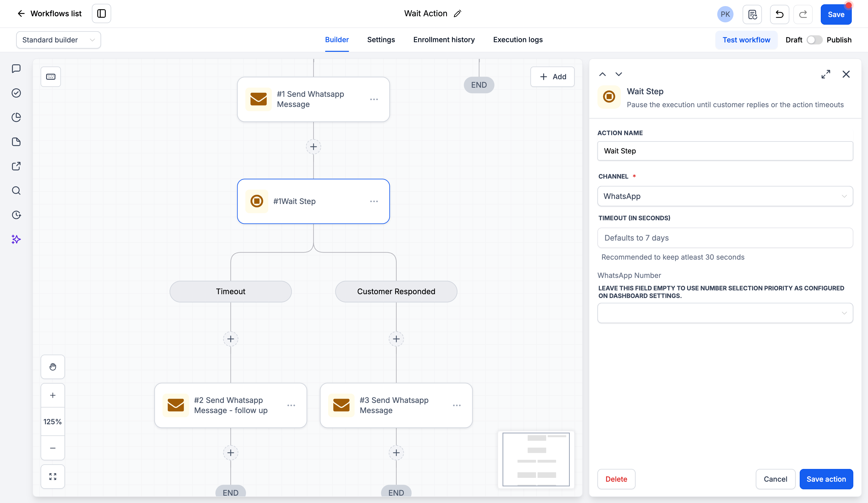Zoom in the canvas with plus button
This screenshot has height=503, width=868.
(x=53, y=396)
